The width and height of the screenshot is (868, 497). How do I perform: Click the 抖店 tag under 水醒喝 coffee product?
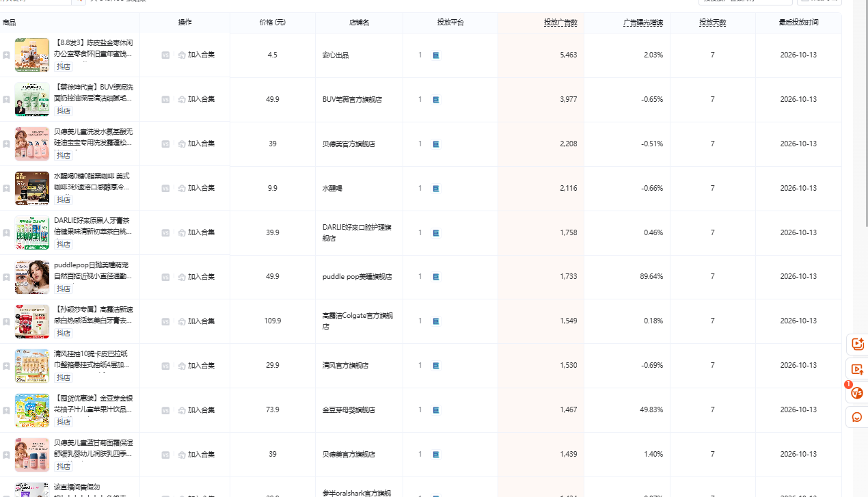pos(64,200)
